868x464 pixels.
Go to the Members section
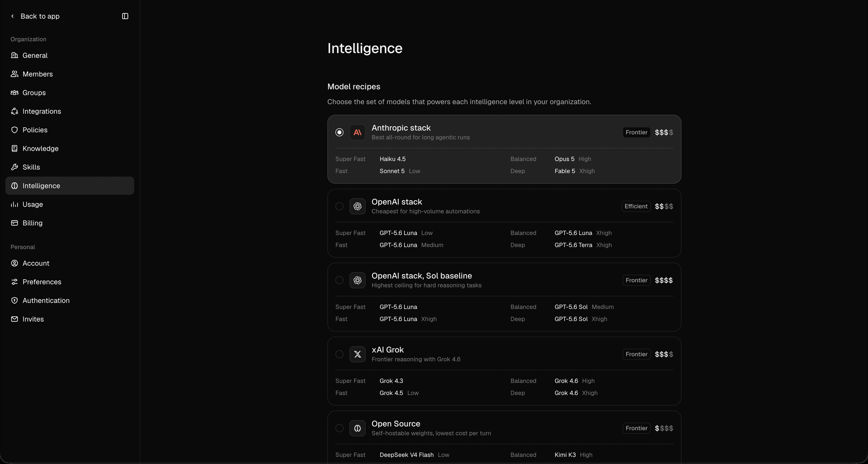point(70,74)
